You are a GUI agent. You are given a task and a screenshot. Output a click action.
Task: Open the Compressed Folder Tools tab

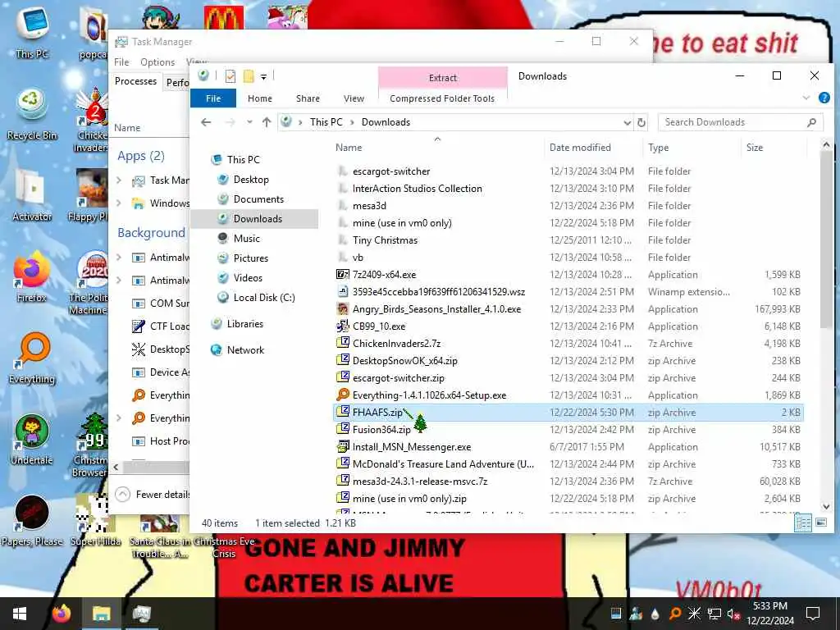442,98
